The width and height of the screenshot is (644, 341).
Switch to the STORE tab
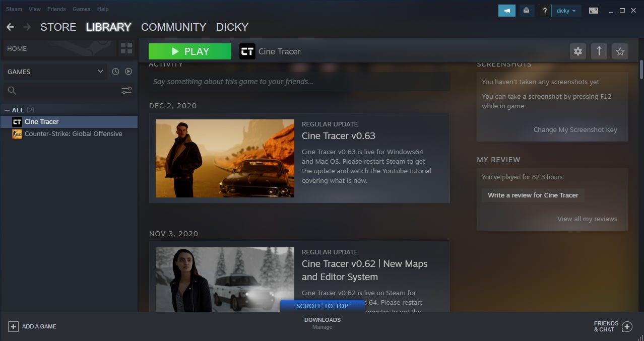click(58, 27)
